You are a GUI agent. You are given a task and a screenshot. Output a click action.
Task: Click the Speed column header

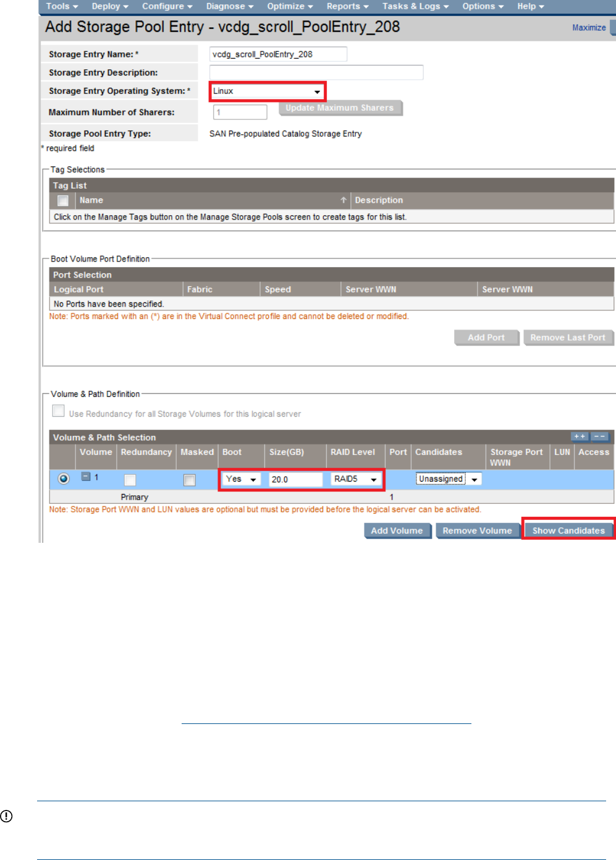[x=278, y=289]
